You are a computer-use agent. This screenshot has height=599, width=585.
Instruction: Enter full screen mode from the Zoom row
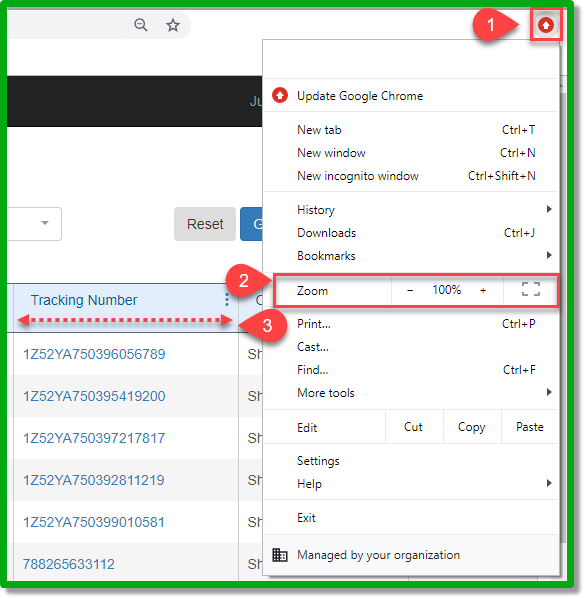pos(531,289)
